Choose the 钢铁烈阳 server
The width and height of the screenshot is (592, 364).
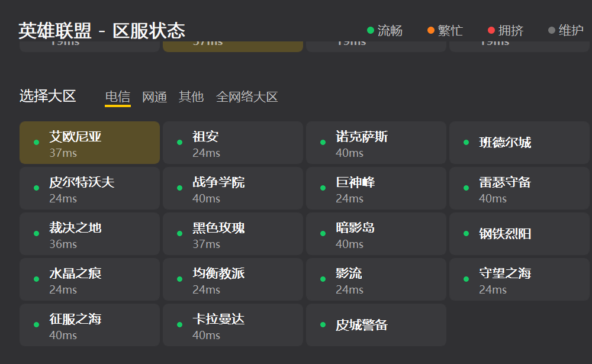click(x=520, y=234)
